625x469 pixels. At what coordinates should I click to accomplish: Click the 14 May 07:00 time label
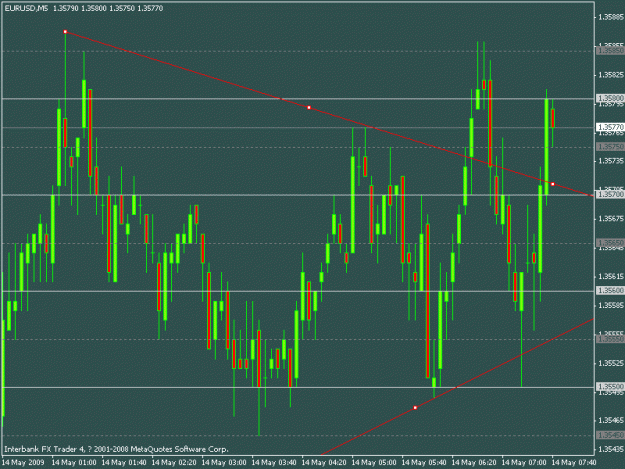click(x=524, y=463)
